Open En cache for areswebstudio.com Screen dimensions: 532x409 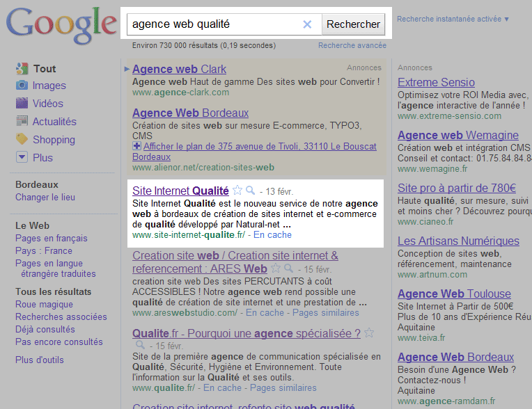pyautogui.click(x=265, y=312)
